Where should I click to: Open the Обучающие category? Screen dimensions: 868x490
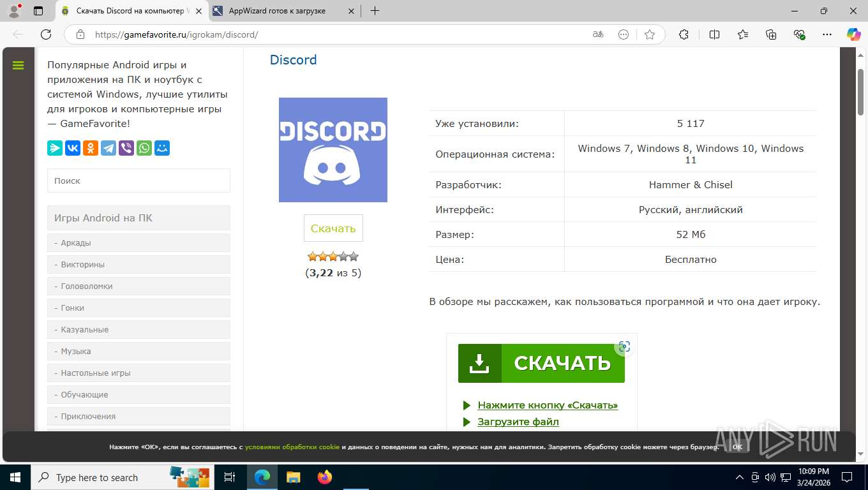(x=138, y=394)
